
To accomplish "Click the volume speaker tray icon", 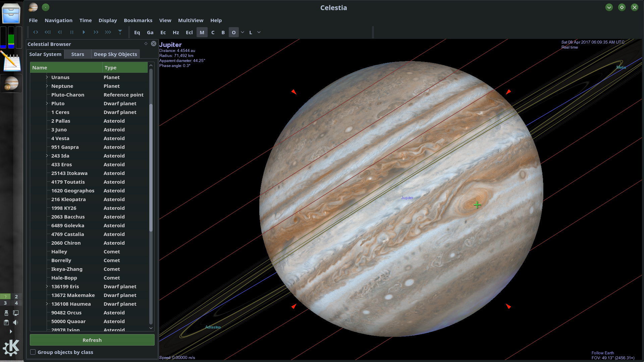I will pyautogui.click(x=15, y=322).
